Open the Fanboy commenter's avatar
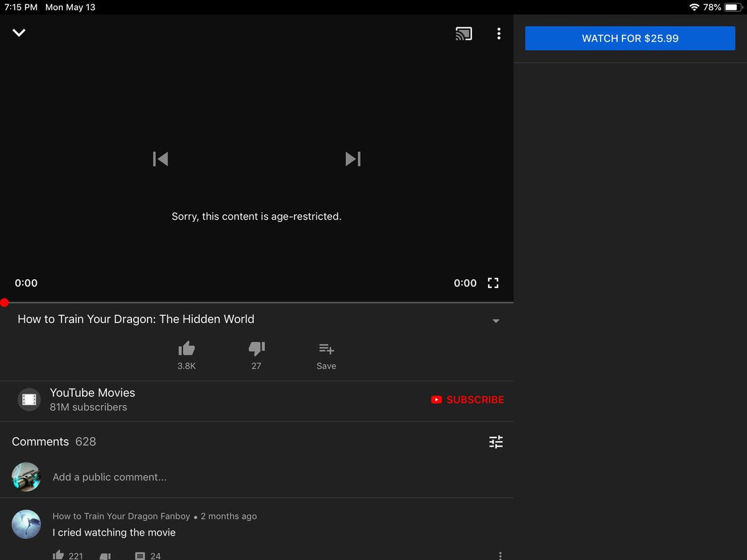Screen dimensions: 747x560 coord(26,525)
